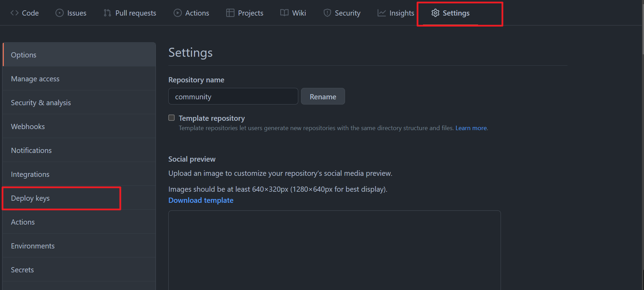Open Environments settings page
The width and height of the screenshot is (644, 290).
(x=79, y=246)
